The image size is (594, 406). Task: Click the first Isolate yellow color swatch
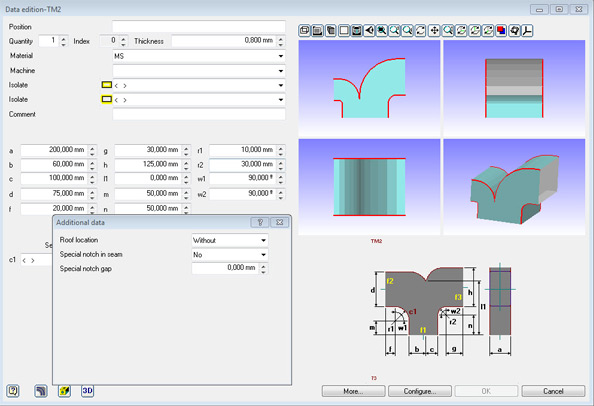click(107, 85)
